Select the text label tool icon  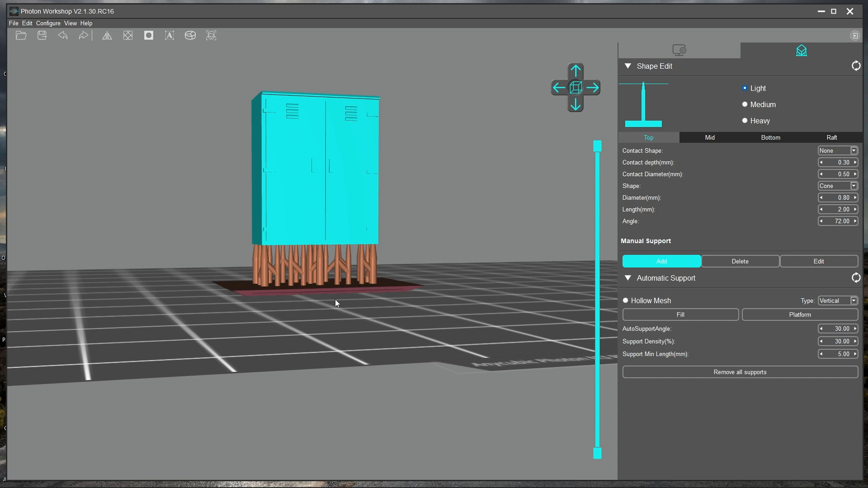click(170, 35)
